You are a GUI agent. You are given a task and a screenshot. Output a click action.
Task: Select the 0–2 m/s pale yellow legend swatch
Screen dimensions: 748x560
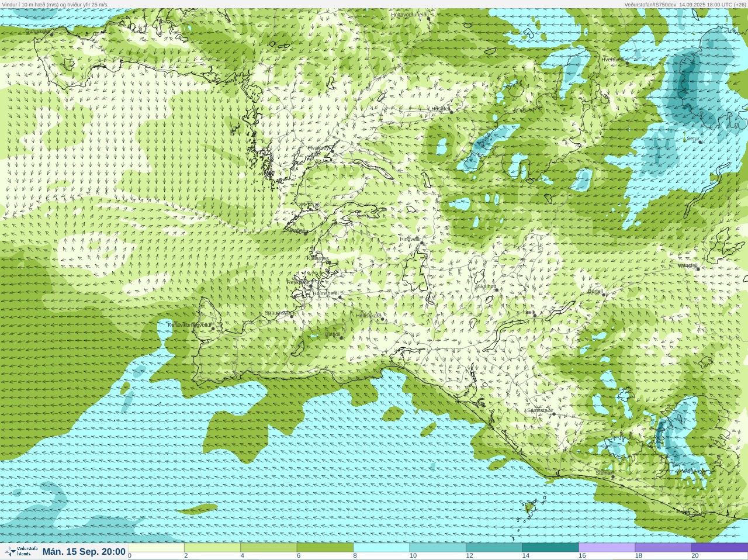[156, 547]
